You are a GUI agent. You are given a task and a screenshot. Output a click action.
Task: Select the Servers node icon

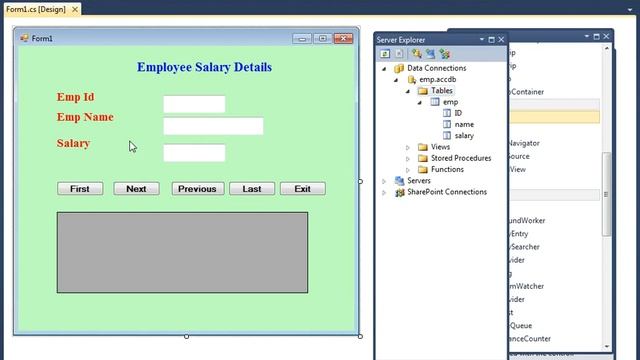point(399,180)
